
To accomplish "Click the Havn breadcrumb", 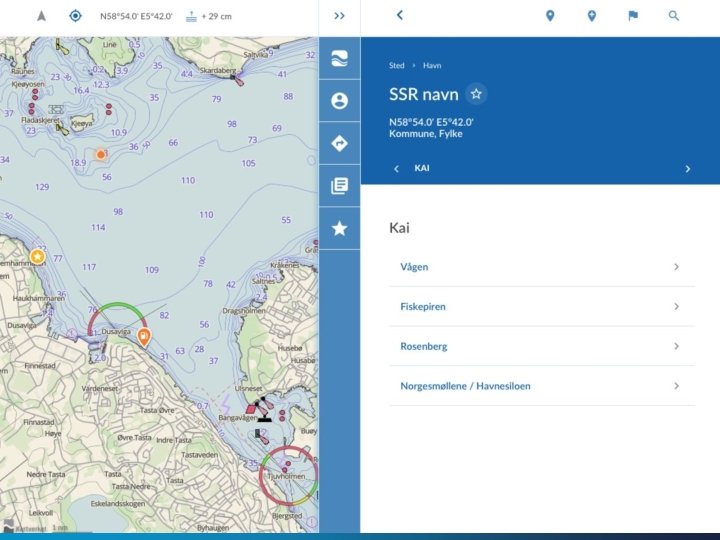I will (x=432, y=66).
